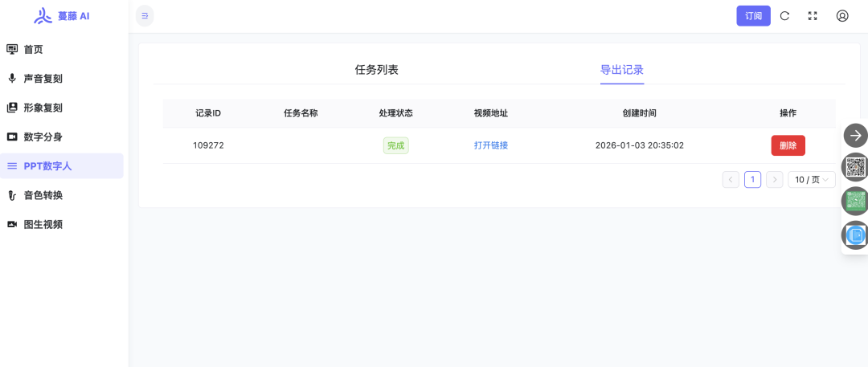Open the black QR code floating icon
868x367 pixels.
click(x=855, y=167)
